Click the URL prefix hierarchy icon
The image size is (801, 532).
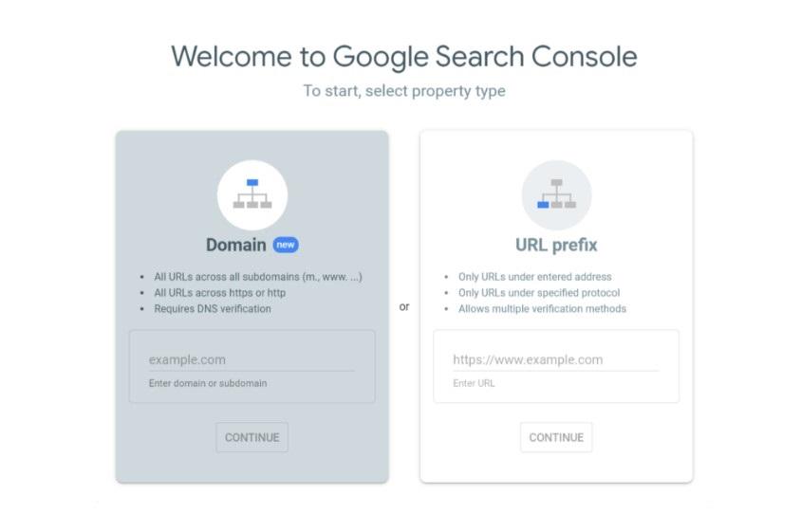pyautogui.click(x=556, y=195)
